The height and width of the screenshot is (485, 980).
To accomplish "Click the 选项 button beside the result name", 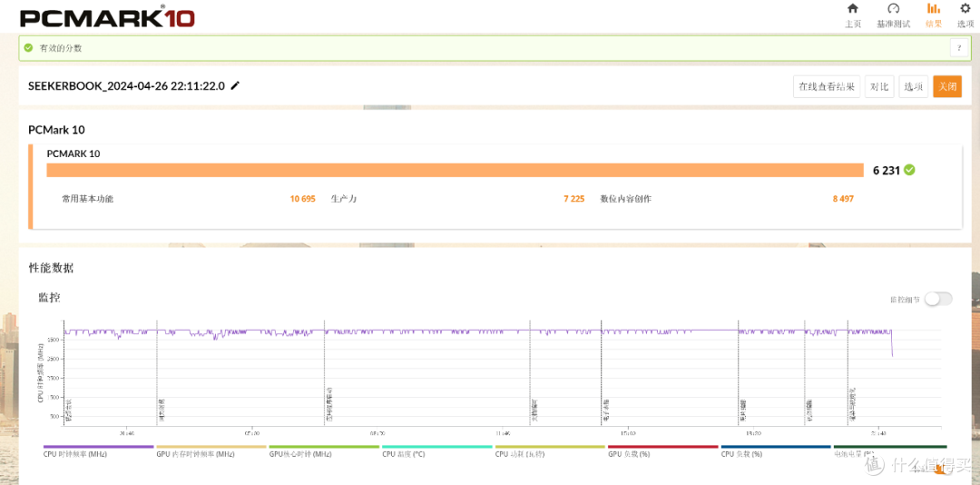I will pyautogui.click(x=914, y=86).
